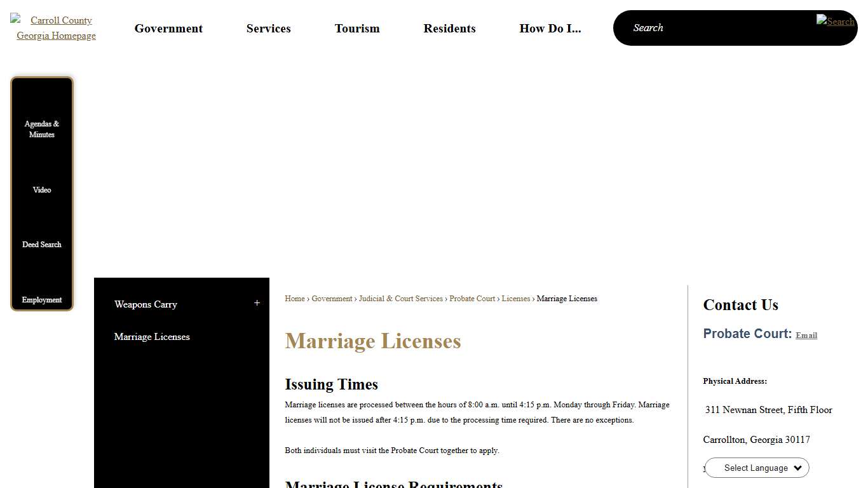
Task: Open Probate Court from the breadcrumbs
Action: click(472, 299)
